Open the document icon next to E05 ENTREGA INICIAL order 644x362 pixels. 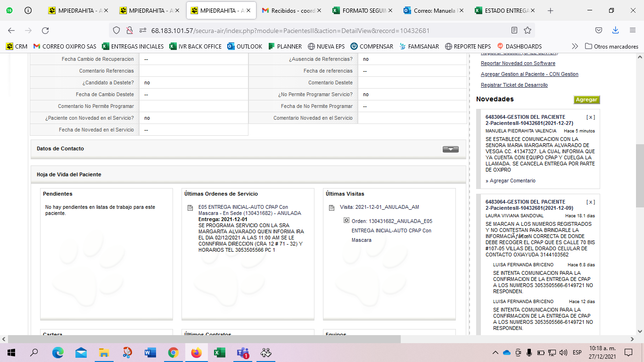coord(190,208)
